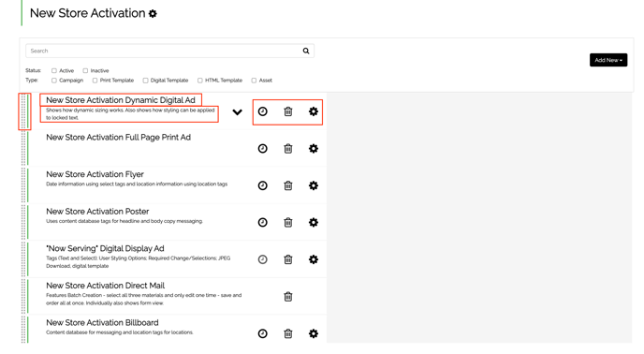Open settings gear for Now Serving Display Ad

point(314,259)
